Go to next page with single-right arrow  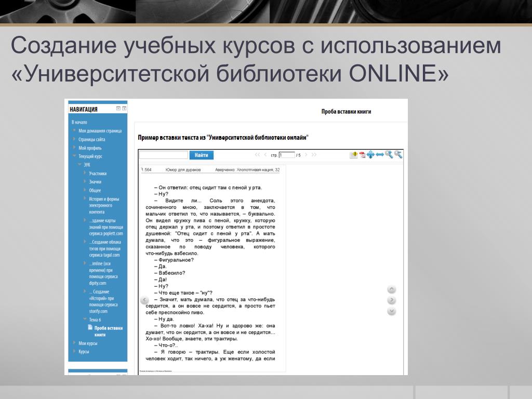pos(305,155)
